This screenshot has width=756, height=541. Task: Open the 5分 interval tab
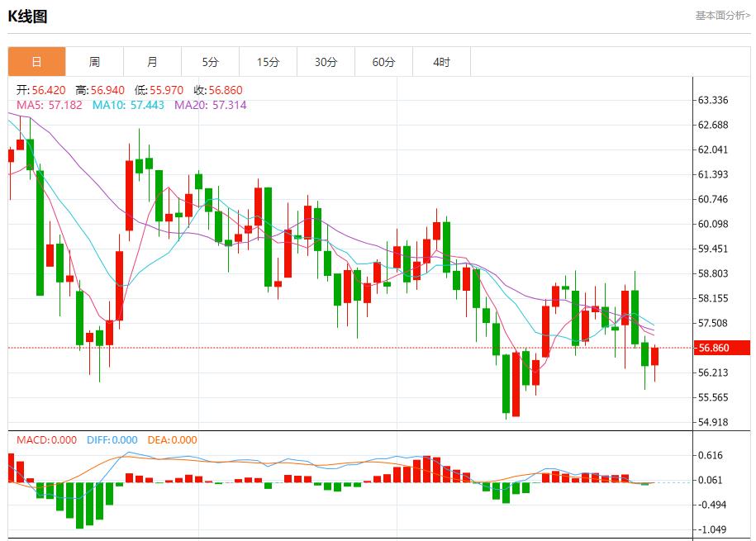click(x=210, y=62)
